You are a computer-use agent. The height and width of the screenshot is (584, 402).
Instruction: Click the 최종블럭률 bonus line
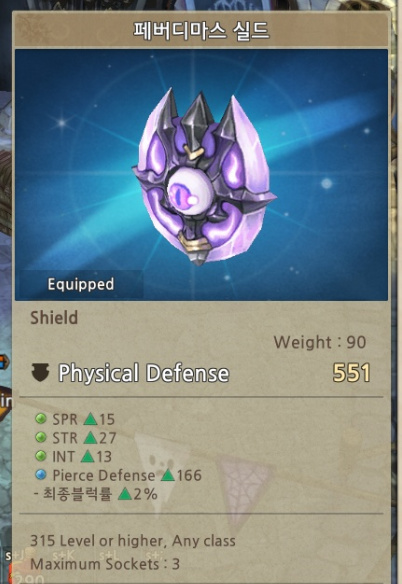[95, 494]
